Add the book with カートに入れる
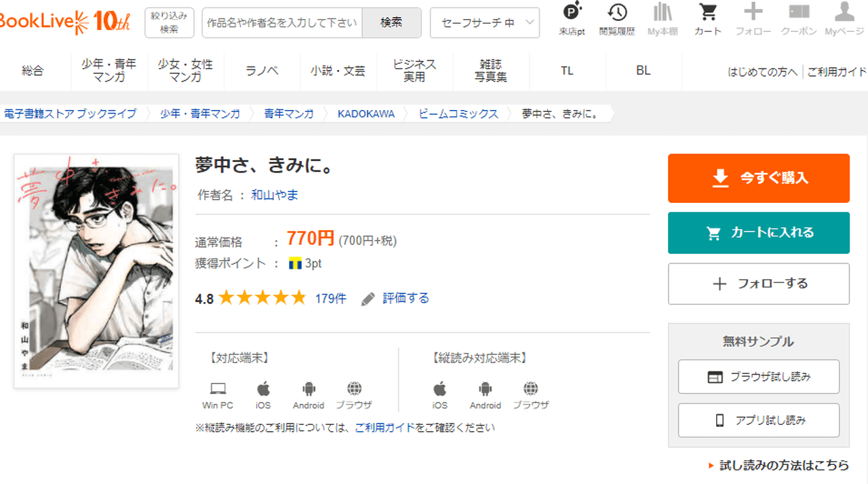The width and height of the screenshot is (868, 484). [x=758, y=233]
